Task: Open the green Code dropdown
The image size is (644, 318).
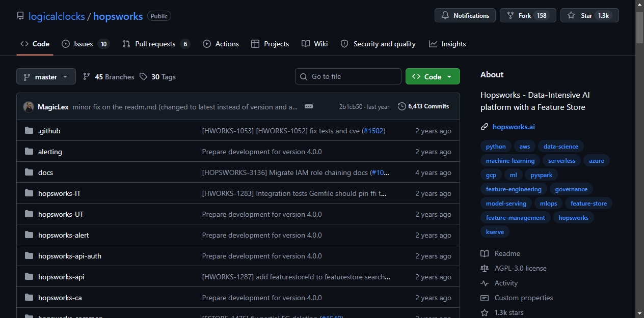Action: tap(433, 76)
